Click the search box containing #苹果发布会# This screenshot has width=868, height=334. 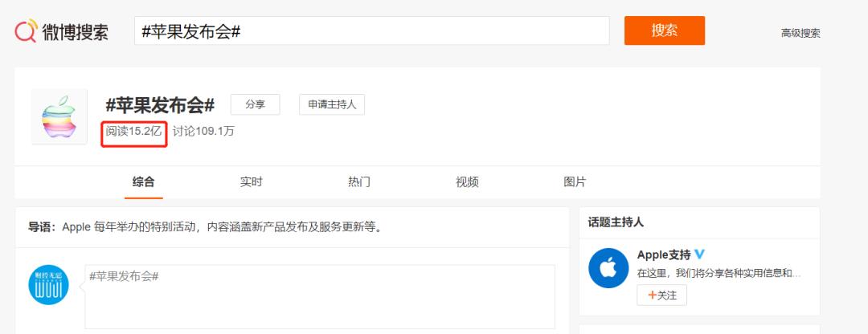click(x=371, y=31)
